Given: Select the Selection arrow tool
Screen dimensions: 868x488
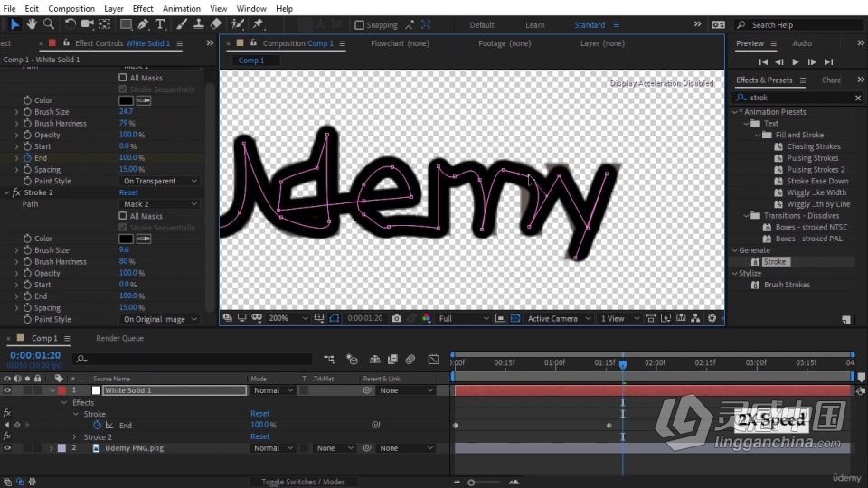Looking at the screenshot, I should 15,23.
